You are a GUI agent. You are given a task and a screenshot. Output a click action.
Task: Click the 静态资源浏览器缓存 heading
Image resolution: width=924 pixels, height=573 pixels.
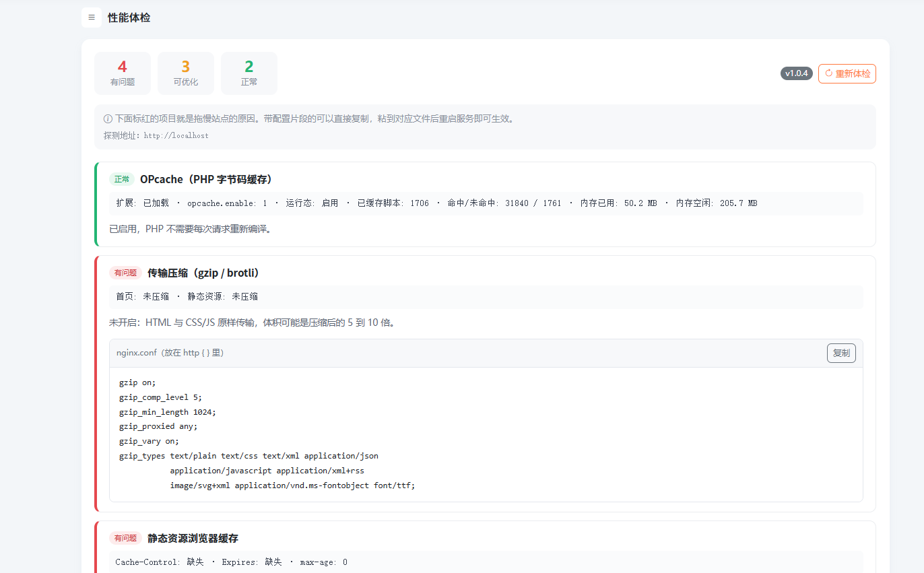coord(193,538)
